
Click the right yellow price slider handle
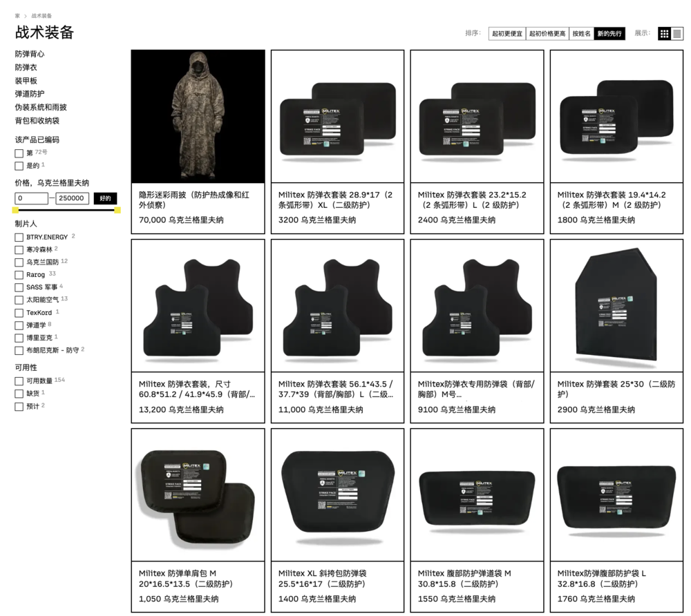tap(117, 211)
